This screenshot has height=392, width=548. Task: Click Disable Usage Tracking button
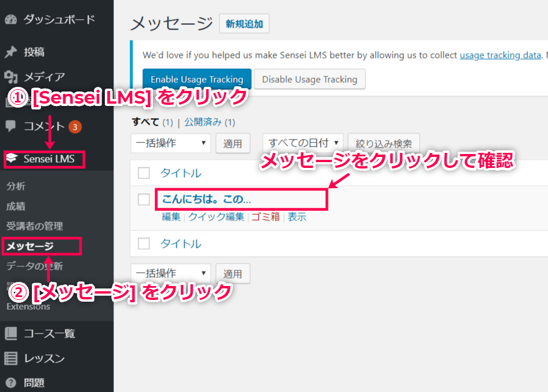pyautogui.click(x=310, y=79)
